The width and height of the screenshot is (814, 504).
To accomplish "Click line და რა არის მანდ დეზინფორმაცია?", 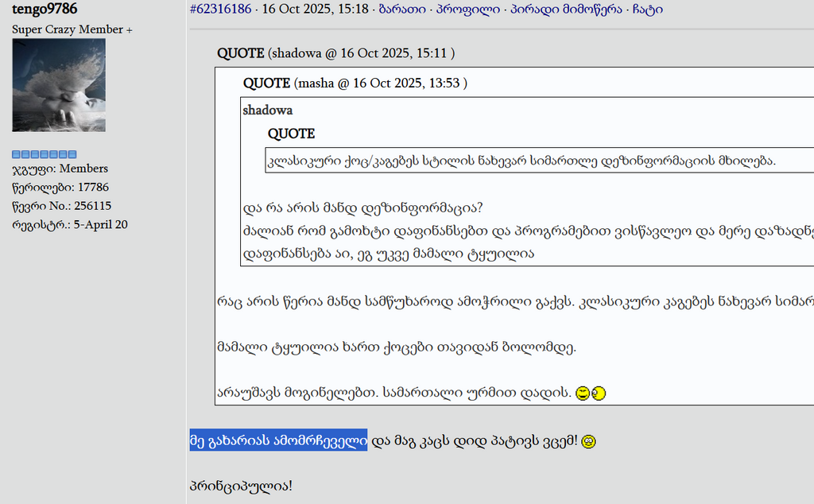I will pyautogui.click(x=362, y=207).
